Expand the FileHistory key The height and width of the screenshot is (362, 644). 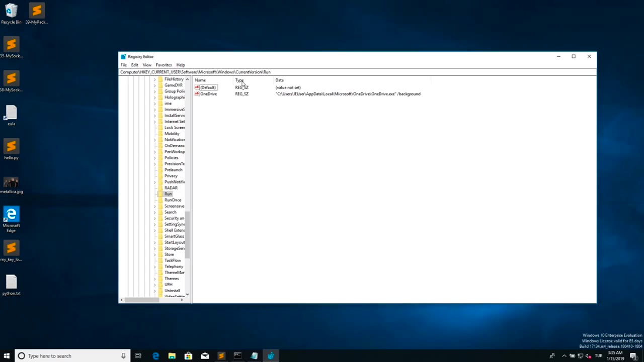(x=154, y=79)
